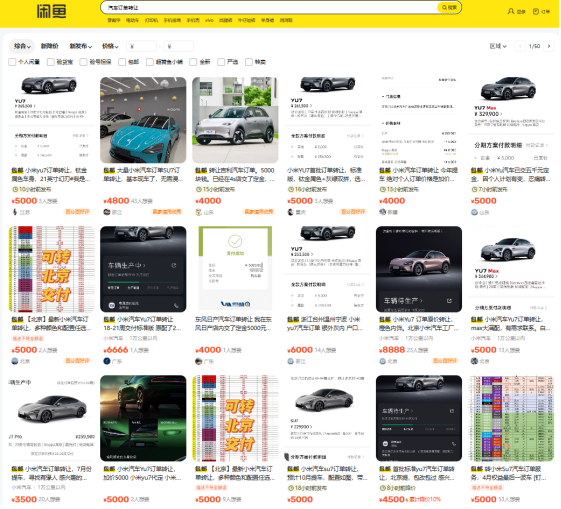
Task: Check the 包邮 checkbox
Action: click(122, 62)
